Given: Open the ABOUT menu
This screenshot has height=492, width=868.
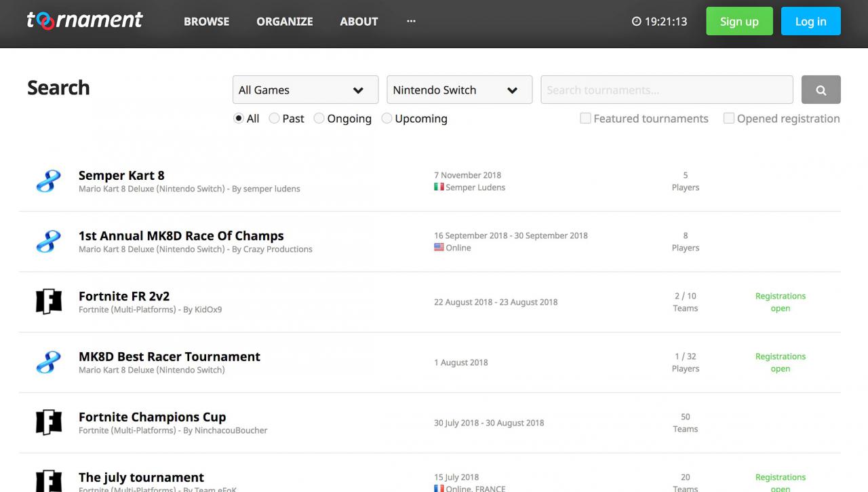Looking at the screenshot, I should 359,22.
